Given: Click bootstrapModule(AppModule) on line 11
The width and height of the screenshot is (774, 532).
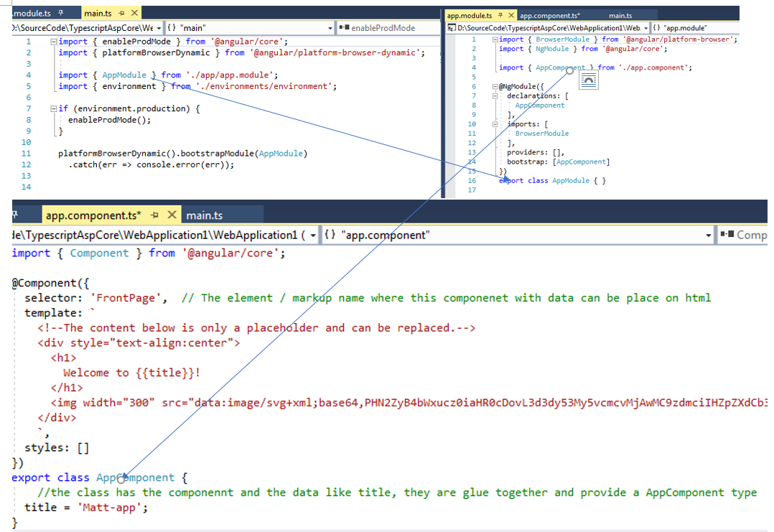Looking at the screenshot, I should (244, 154).
